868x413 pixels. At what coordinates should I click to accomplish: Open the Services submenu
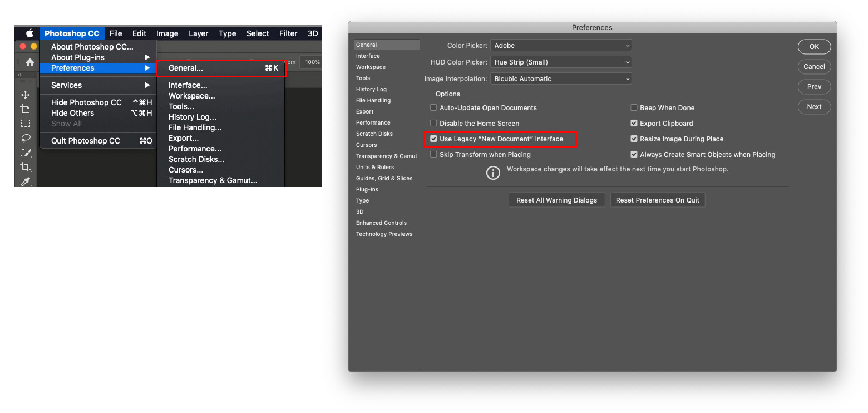98,85
